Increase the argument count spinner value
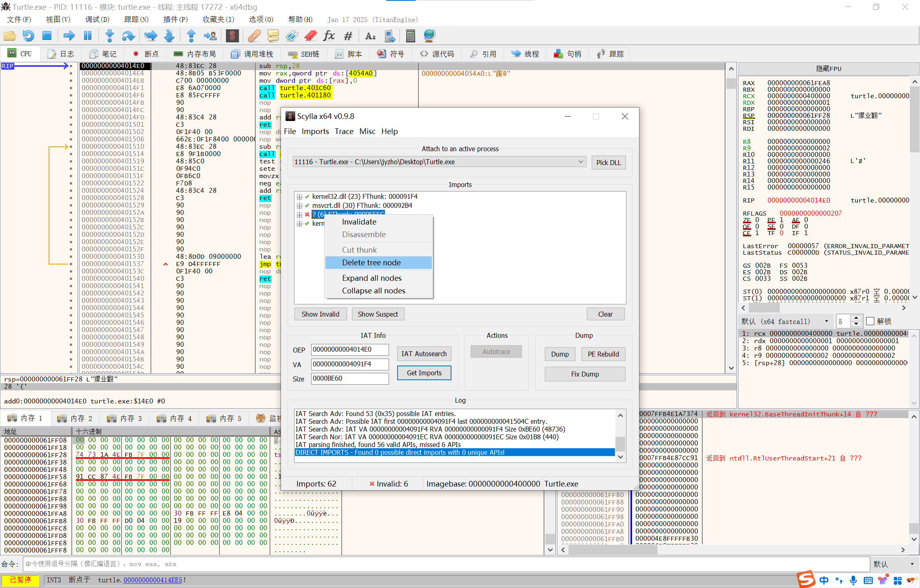 [856, 318]
